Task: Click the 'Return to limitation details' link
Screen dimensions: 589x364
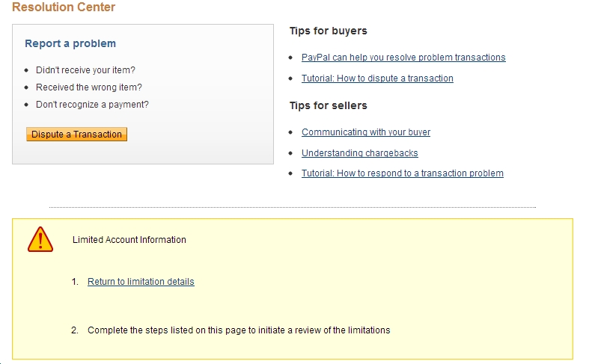Action: [141, 282]
